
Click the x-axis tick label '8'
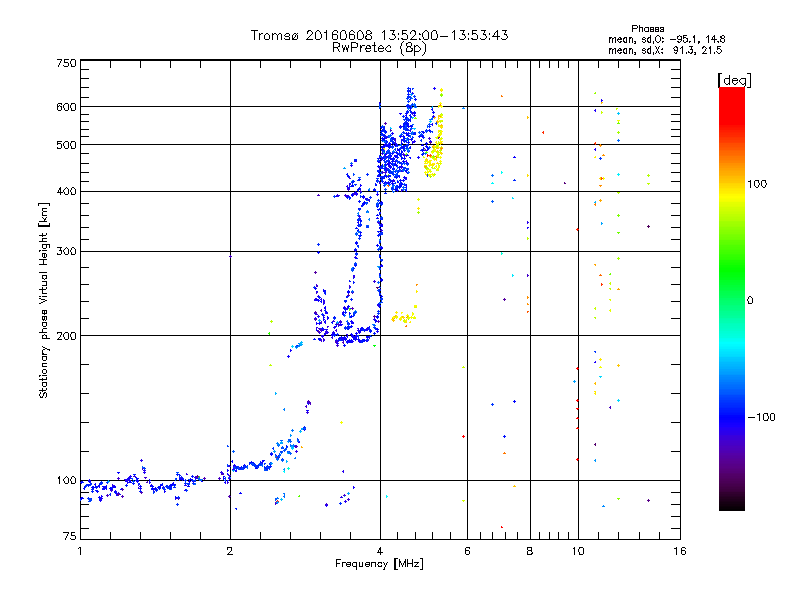tap(530, 551)
